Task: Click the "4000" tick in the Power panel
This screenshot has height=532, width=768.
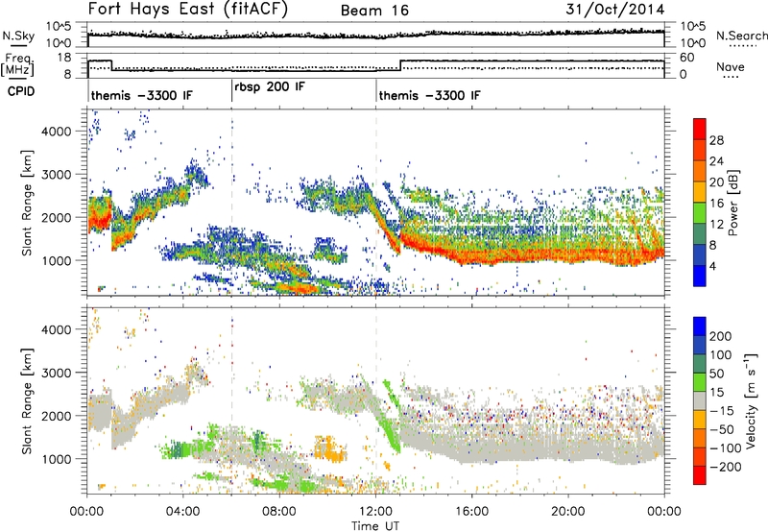Action: [x=56, y=132]
